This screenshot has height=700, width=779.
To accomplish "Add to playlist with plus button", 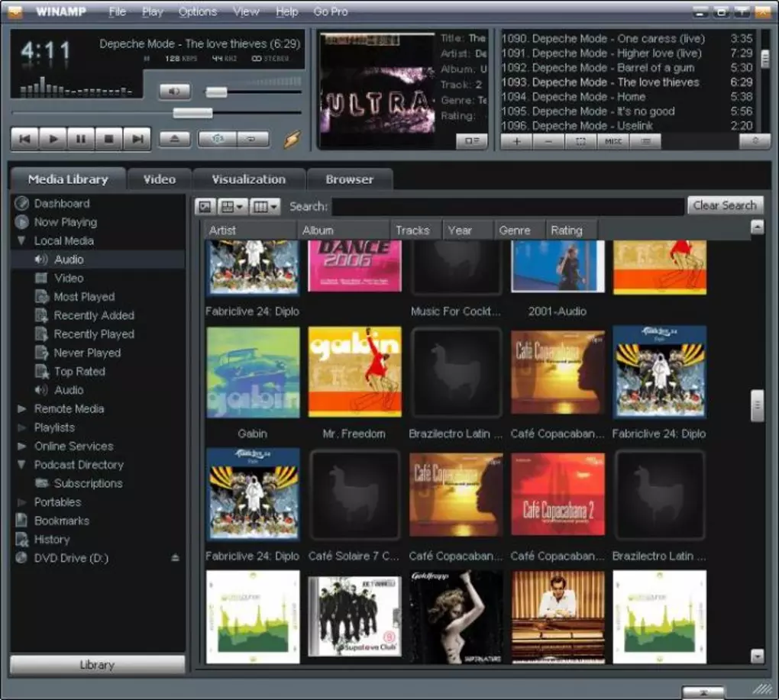I will pyautogui.click(x=516, y=141).
